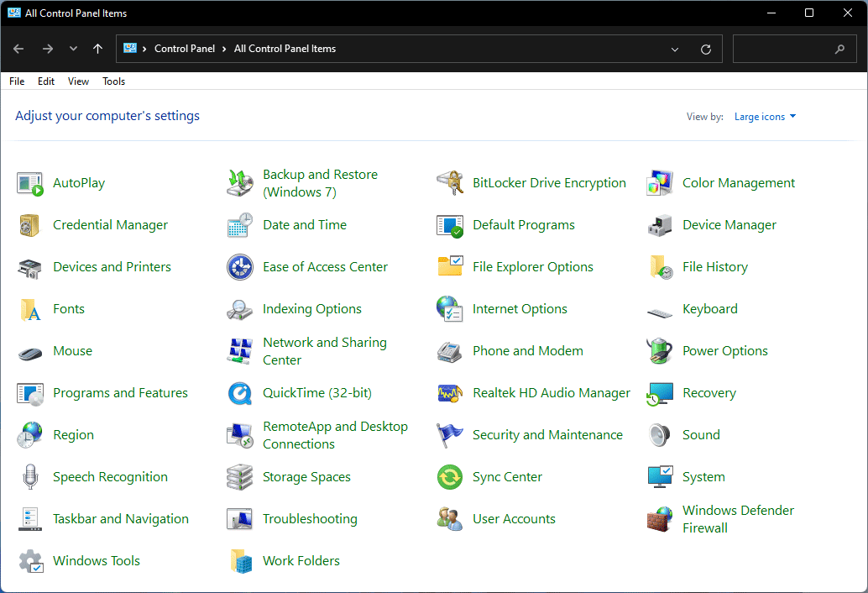Open the Indexing Options magnifier icon

(x=240, y=309)
